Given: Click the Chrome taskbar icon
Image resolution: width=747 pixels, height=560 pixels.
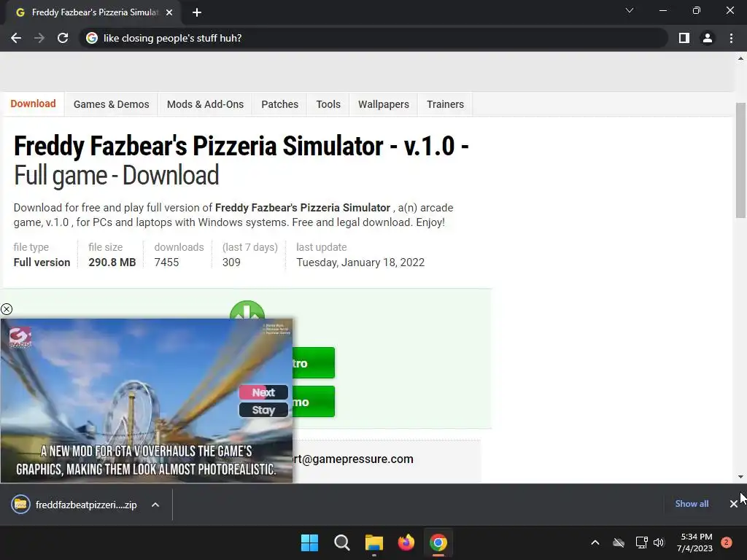Looking at the screenshot, I should (x=438, y=542).
